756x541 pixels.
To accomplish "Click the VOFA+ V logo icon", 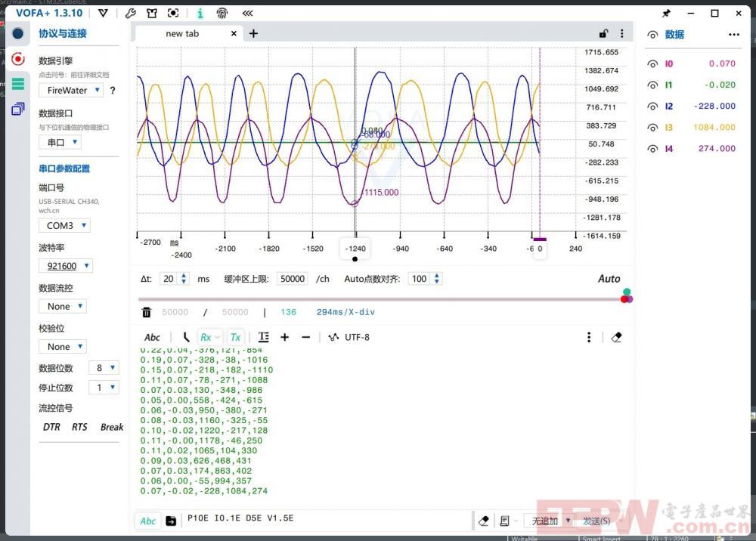I will [103, 13].
